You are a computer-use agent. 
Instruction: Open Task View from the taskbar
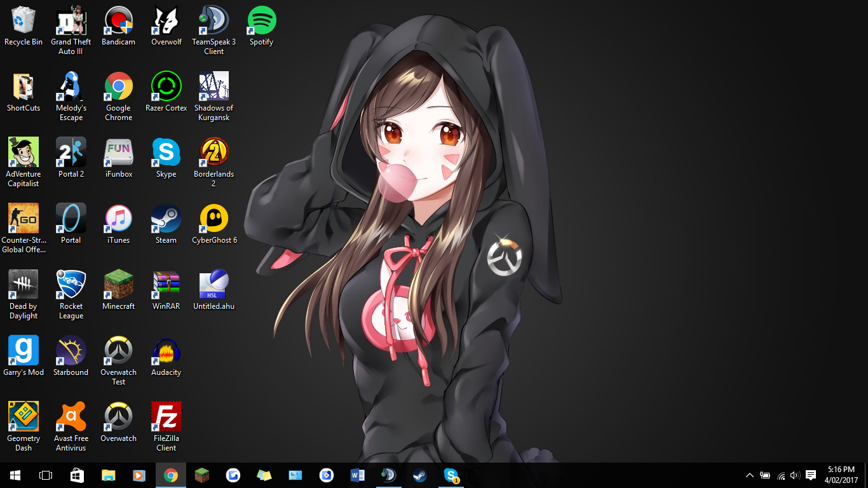pyautogui.click(x=46, y=475)
